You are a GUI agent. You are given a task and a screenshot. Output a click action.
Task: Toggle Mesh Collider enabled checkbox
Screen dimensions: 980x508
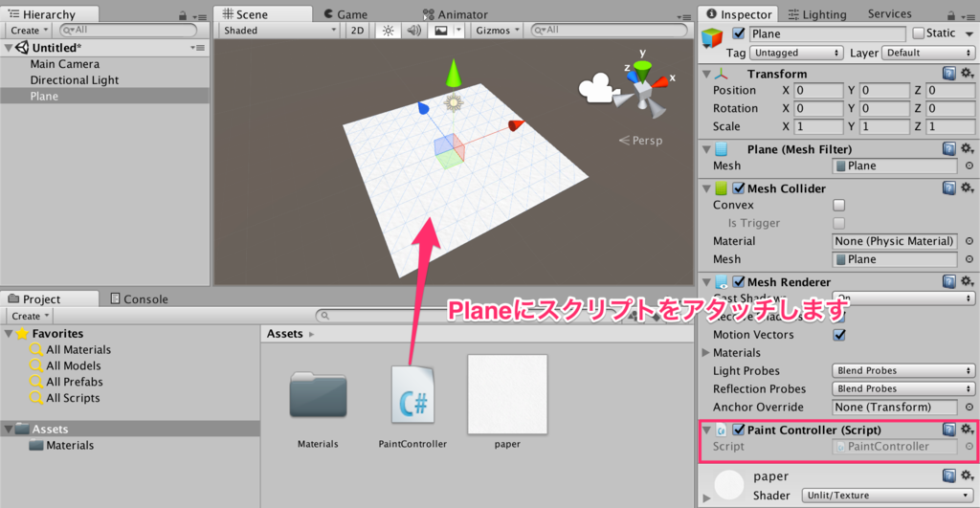tap(739, 188)
